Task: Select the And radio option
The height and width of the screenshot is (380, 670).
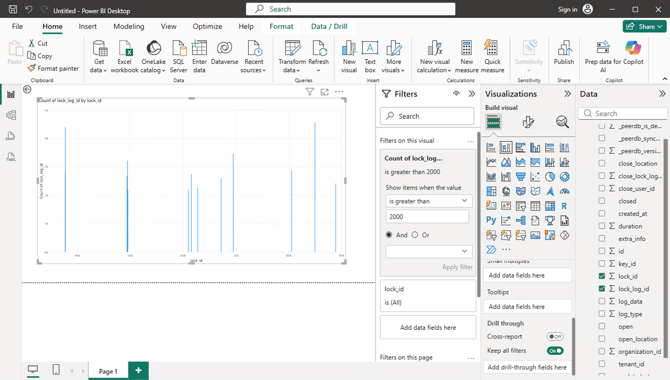Action: click(x=389, y=235)
